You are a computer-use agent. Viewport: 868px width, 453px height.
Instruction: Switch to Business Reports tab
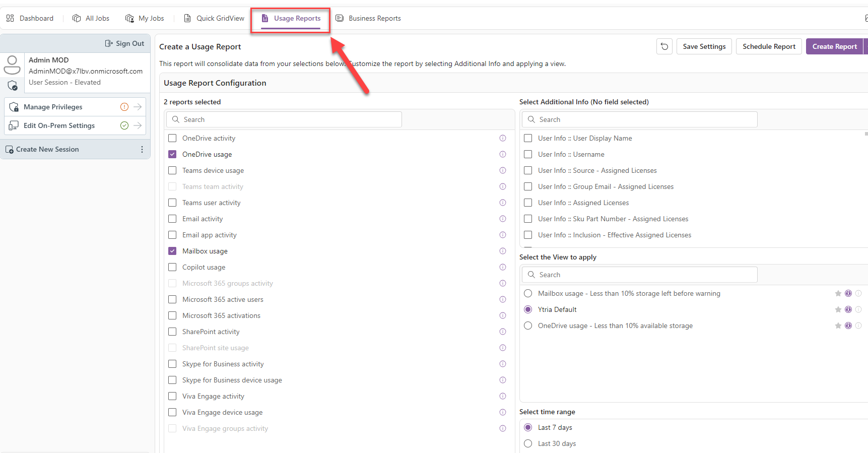(368, 18)
